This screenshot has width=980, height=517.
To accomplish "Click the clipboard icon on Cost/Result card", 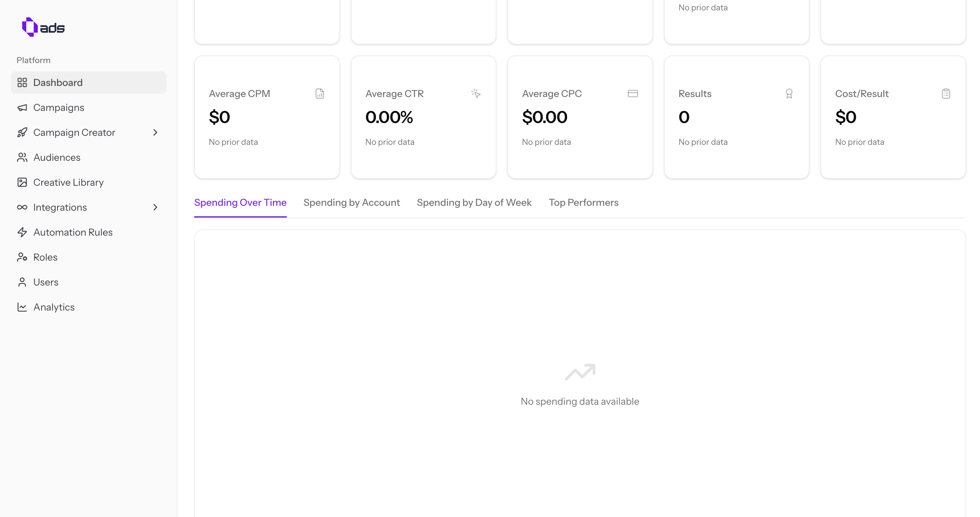I will click(946, 94).
